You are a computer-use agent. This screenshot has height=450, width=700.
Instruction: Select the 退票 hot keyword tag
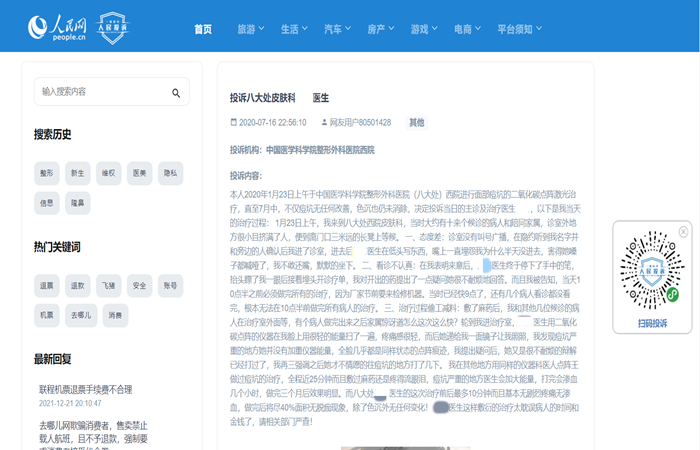[x=47, y=285]
